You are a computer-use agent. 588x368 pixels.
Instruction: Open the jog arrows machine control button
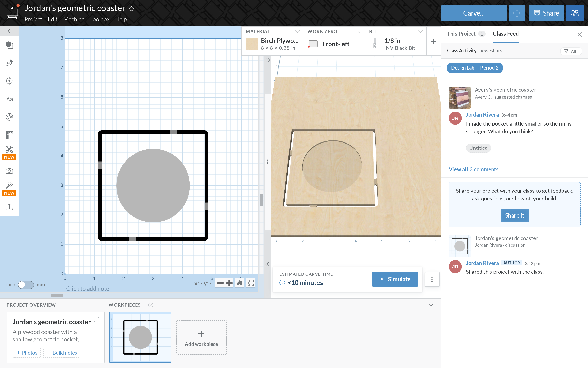517,13
